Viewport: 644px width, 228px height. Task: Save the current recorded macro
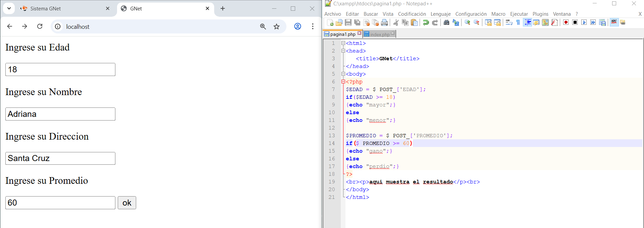[x=602, y=22]
